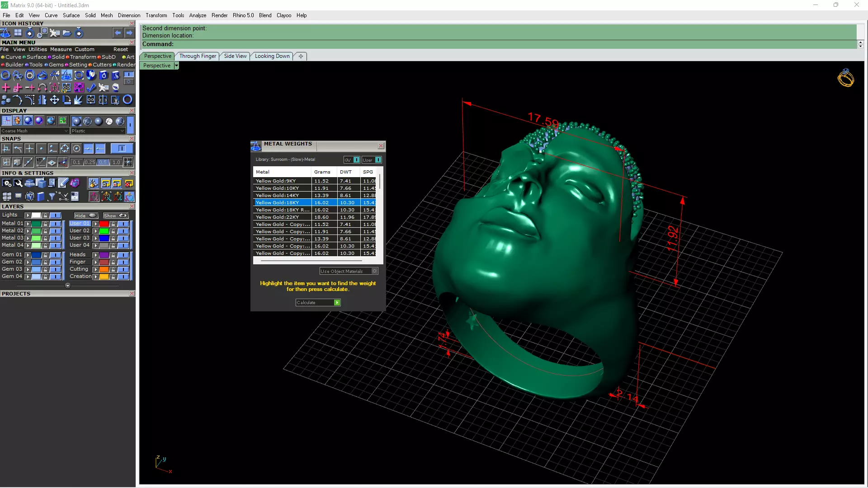Click the move arrows transform icon
This screenshot has height=488, width=868.
(54, 100)
